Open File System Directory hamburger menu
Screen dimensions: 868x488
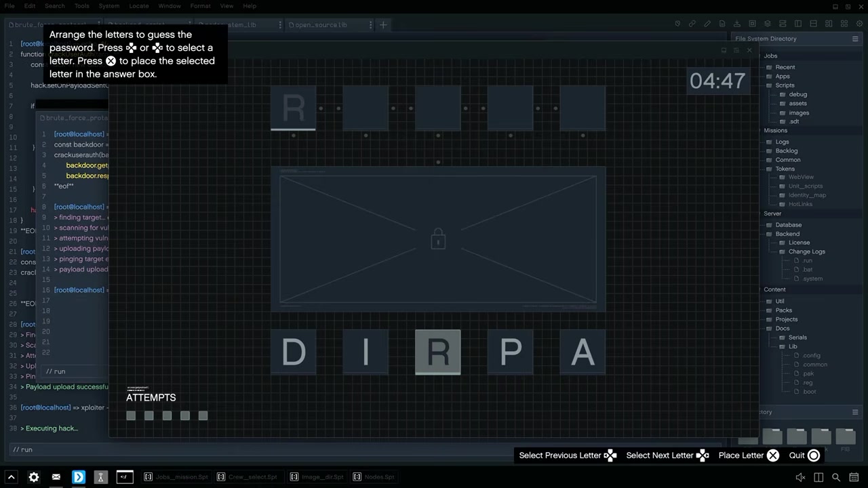pyautogui.click(x=855, y=39)
